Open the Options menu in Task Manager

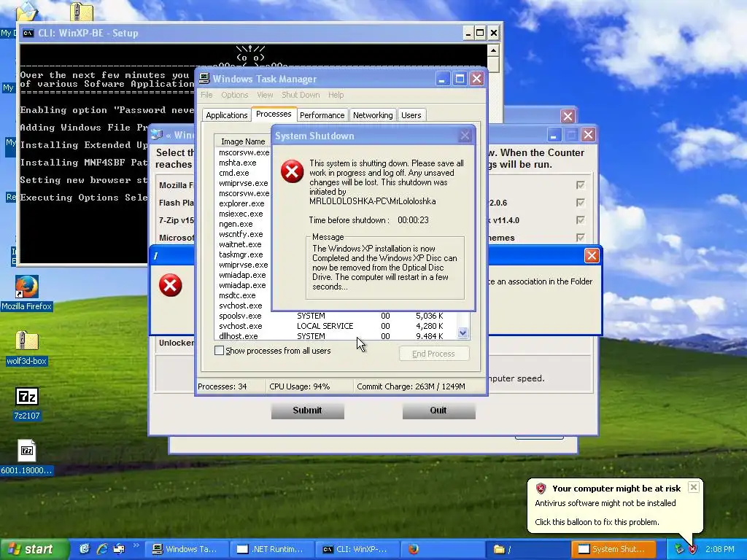pyautogui.click(x=234, y=95)
